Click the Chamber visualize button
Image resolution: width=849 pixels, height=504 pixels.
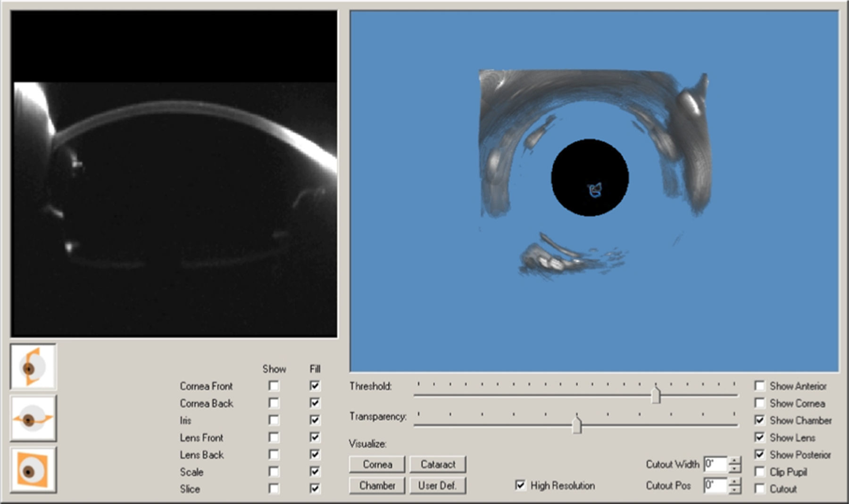[x=377, y=485]
